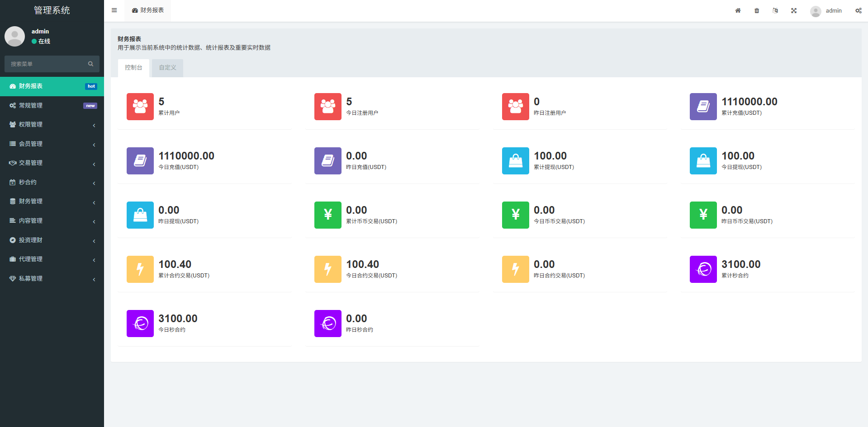Select 常规管理 in the sidebar
Viewport: 868px width, 427px height.
(52, 106)
